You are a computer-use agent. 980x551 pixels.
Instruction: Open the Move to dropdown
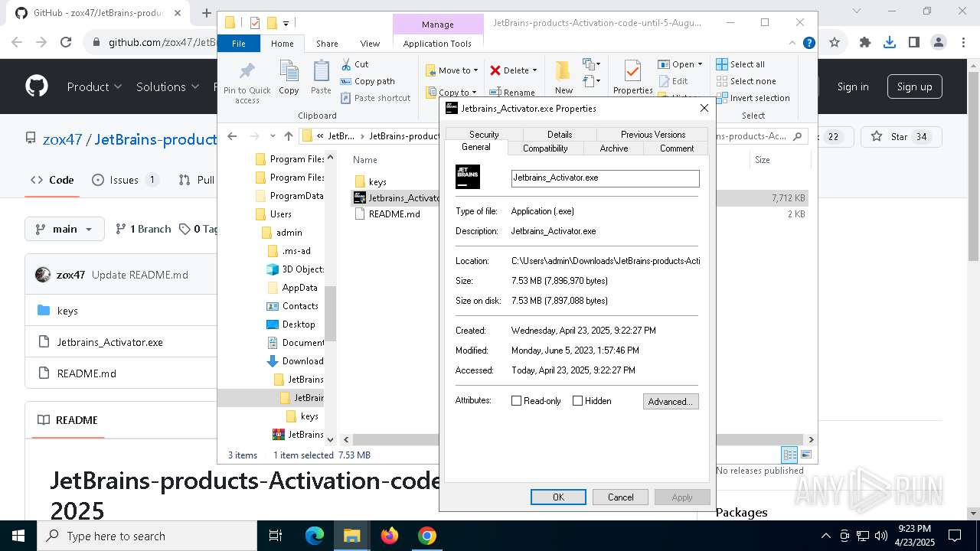(x=452, y=70)
